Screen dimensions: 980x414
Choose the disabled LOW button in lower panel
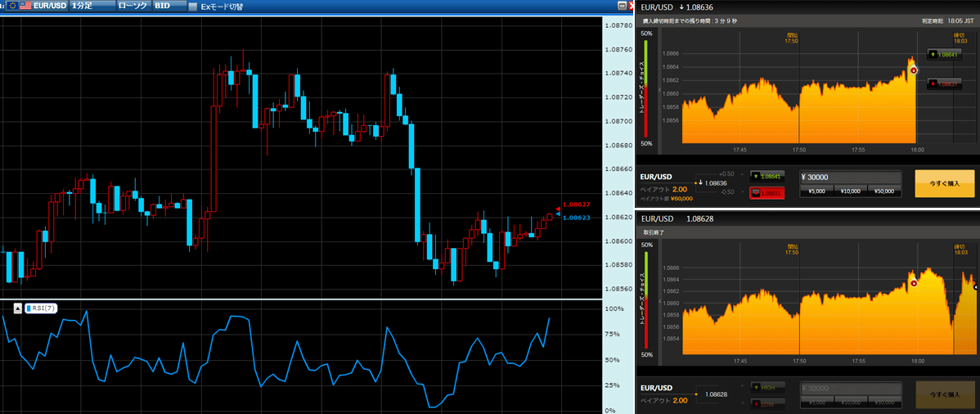coord(767,403)
